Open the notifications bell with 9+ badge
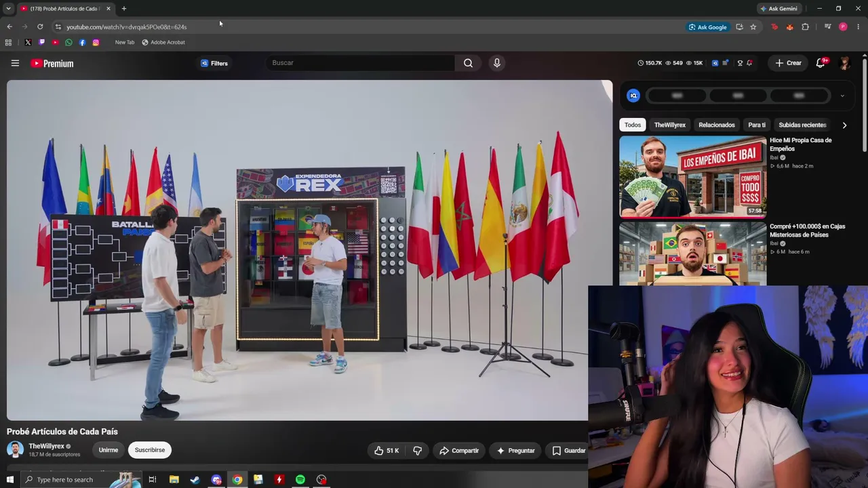The image size is (868, 488). (x=821, y=63)
